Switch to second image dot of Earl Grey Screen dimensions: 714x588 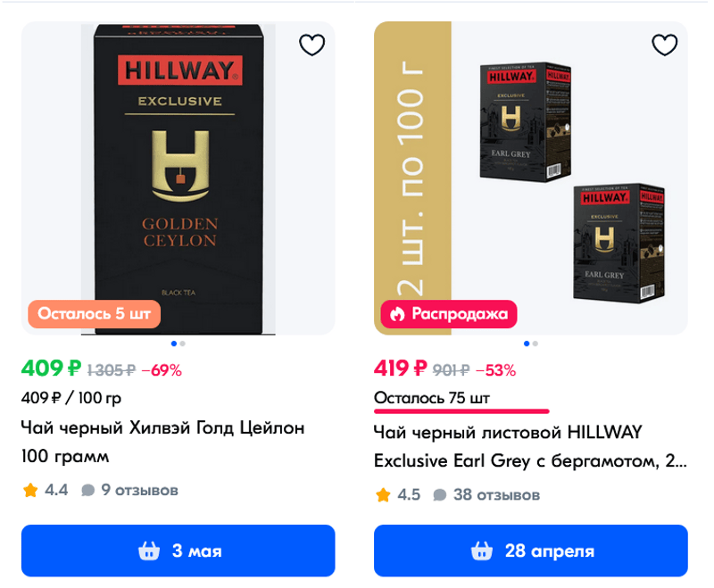pos(535,344)
